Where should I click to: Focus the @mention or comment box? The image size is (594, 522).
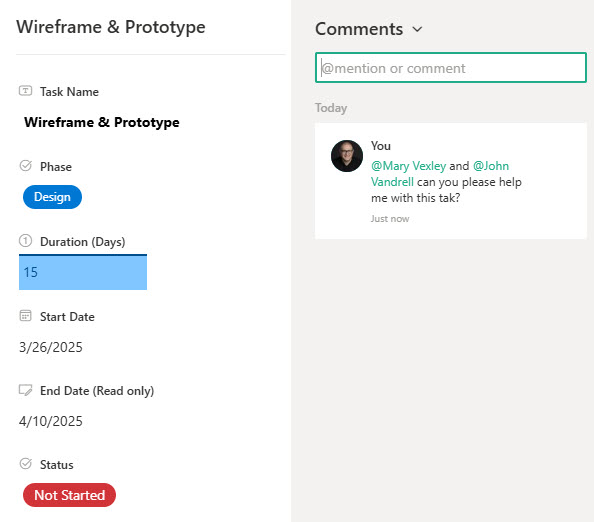(x=451, y=68)
